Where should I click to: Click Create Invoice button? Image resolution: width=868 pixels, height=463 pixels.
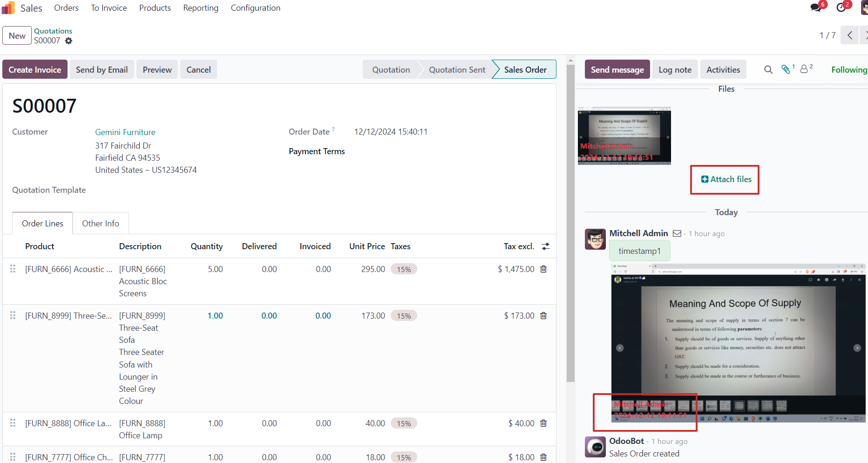[35, 69]
